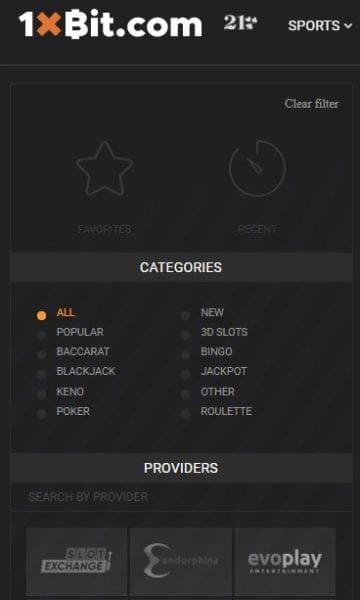The height and width of the screenshot is (600, 360).
Task: Select the Slot Exchange provider logo
Action: (x=77, y=561)
